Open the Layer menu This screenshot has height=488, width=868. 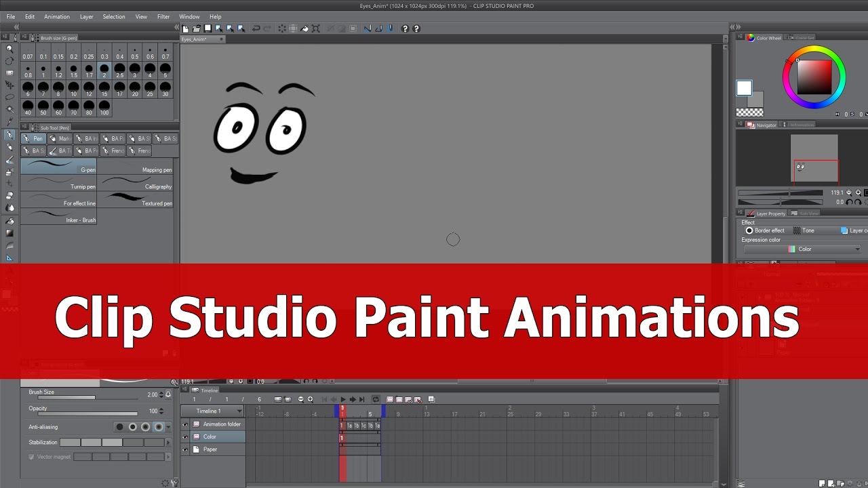87,16
